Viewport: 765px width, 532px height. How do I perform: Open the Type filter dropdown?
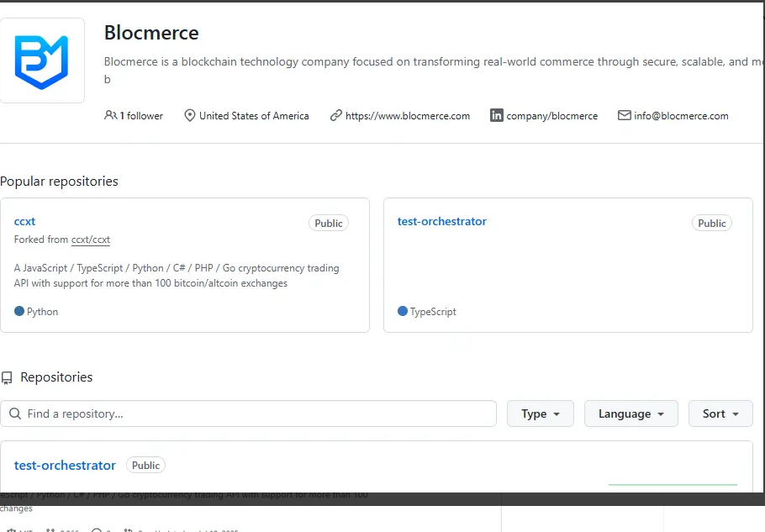click(540, 413)
